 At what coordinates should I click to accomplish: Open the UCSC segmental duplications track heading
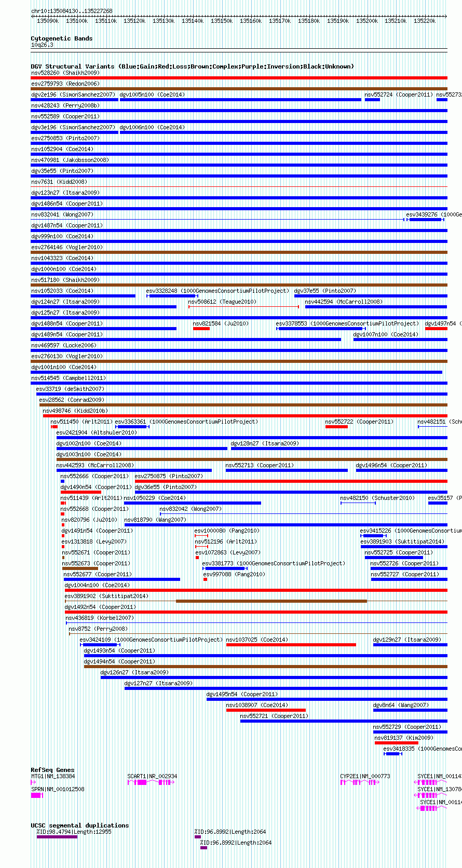[x=80, y=825]
